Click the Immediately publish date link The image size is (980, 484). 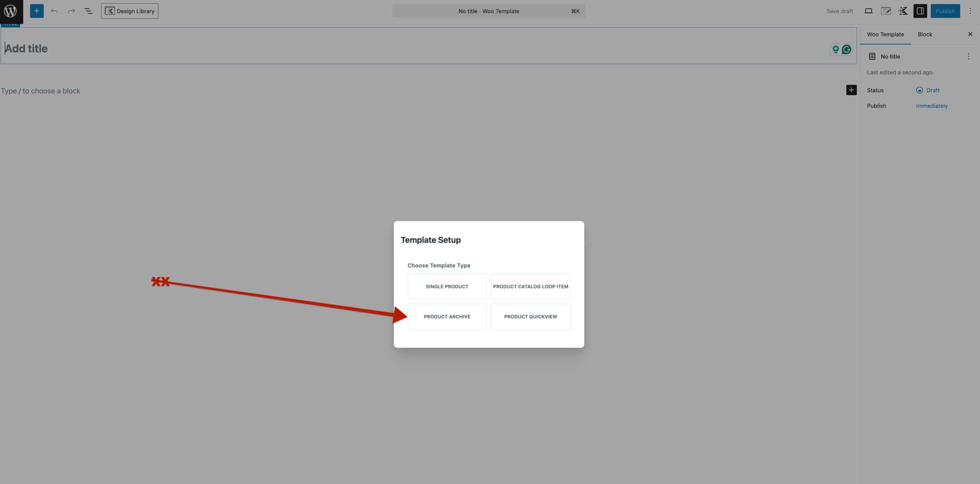pos(931,106)
